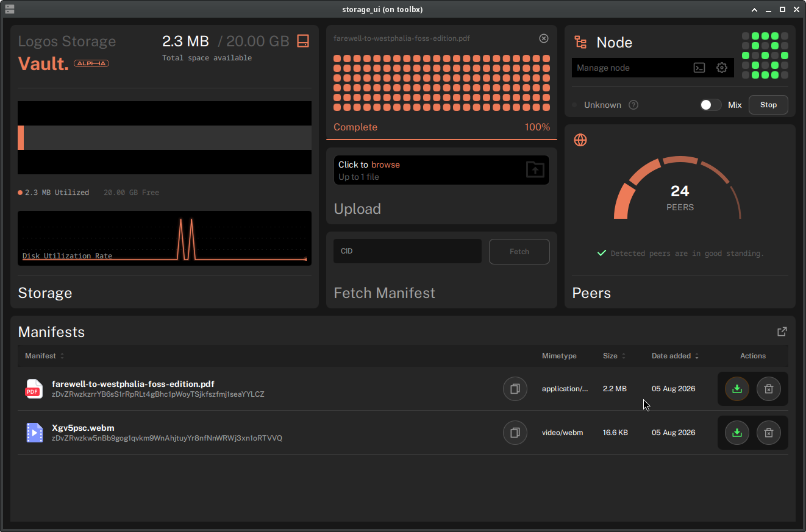Click the upload block grid visualization
Image resolution: width=806 pixels, height=532 pixels.
[x=441, y=83]
